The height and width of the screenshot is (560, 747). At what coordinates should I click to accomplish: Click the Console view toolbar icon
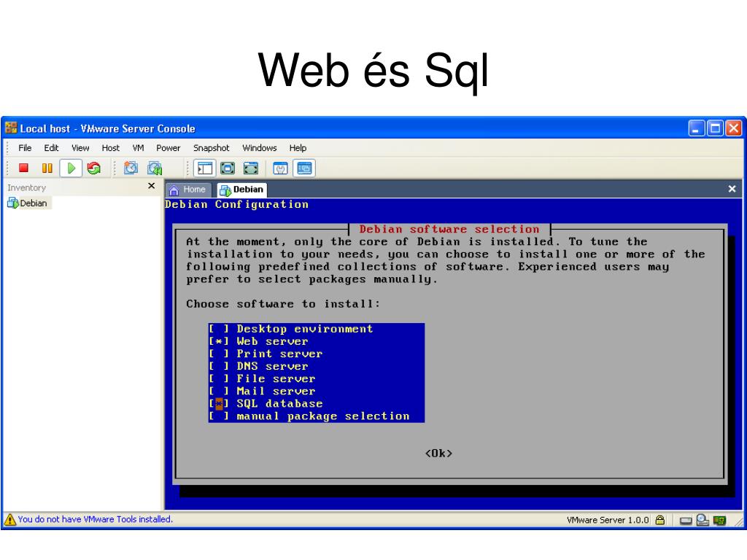(304, 168)
